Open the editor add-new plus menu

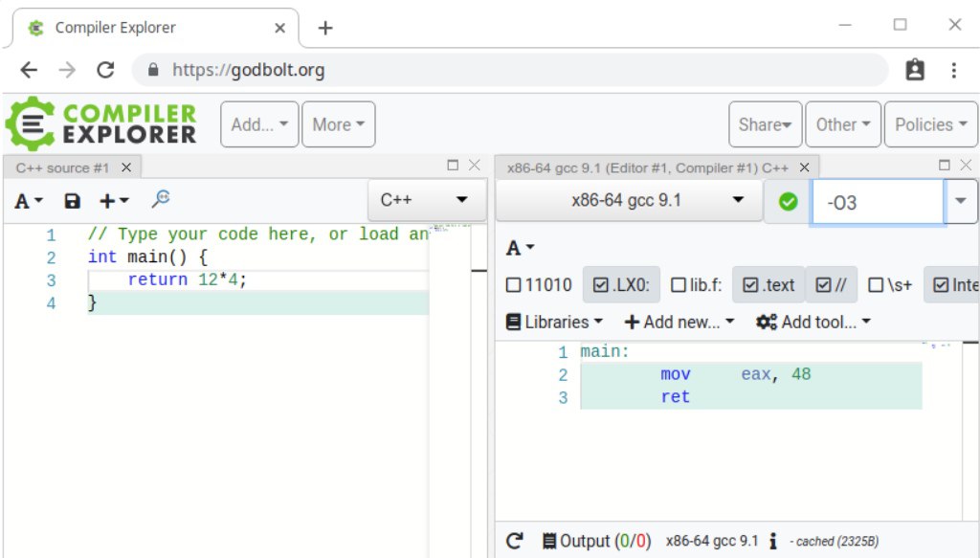(114, 201)
